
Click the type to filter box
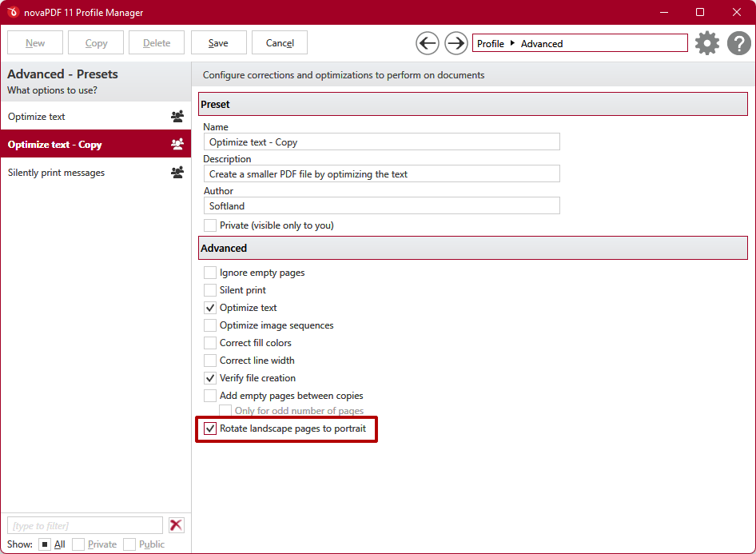[x=85, y=525]
